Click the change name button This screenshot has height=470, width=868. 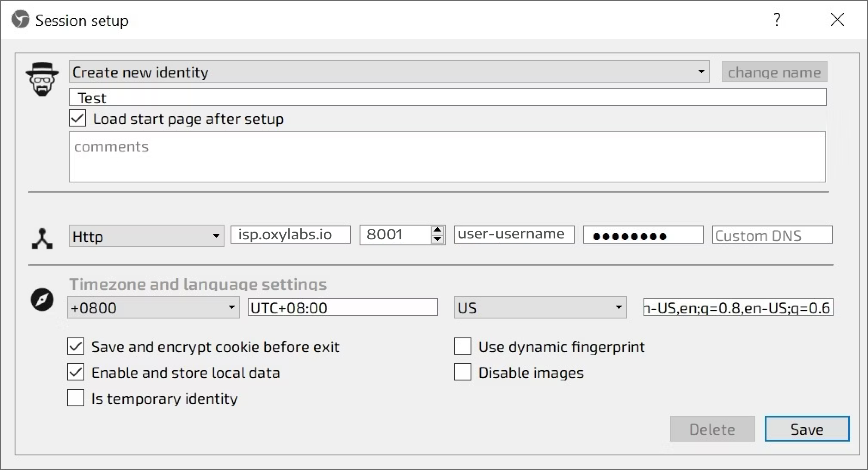(x=774, y=72)
